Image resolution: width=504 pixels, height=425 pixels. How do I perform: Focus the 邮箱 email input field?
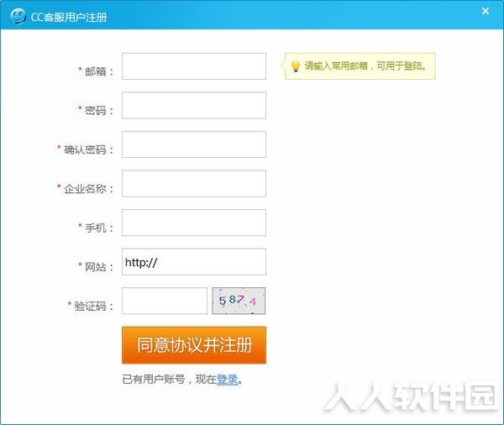pyautogui.click(x=194, y=66)
